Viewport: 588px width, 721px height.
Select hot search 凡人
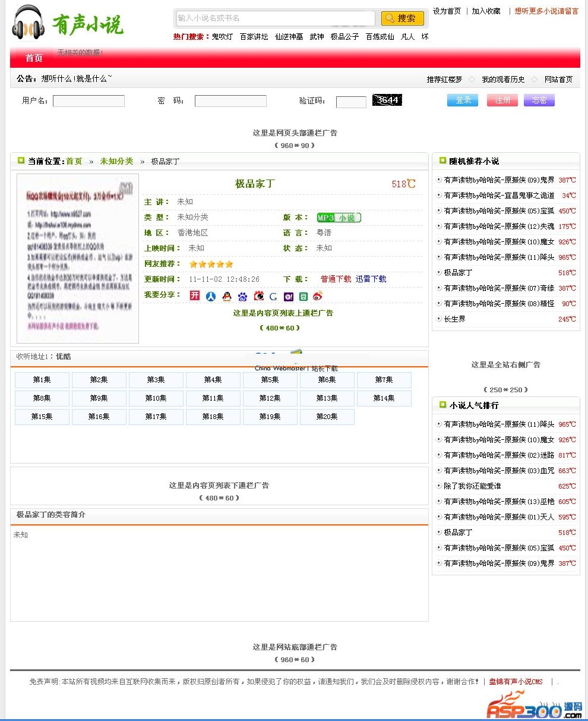pos(408,36)
